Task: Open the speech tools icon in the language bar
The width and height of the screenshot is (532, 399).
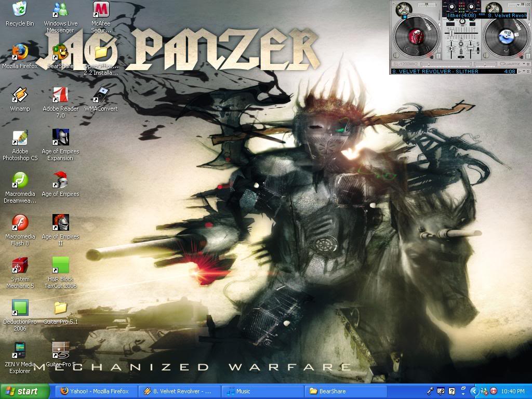Action: [x=441, y=391]
